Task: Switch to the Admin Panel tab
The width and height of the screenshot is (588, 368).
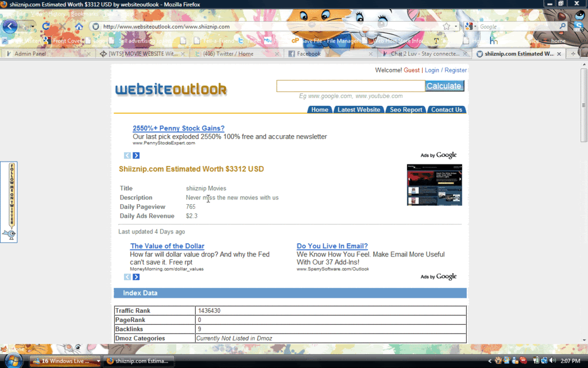Action: pyautogui.click(x=48, y=53)
